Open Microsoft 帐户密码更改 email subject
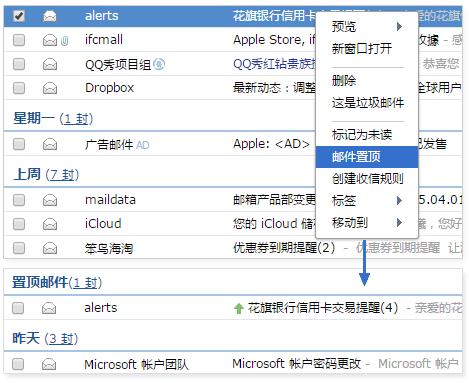 tap(296, 364)
